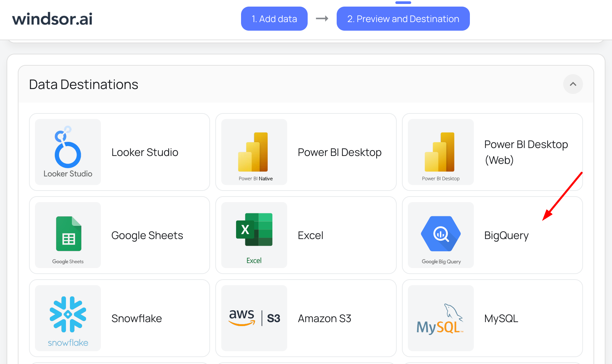Choose Power BI Desktop (Web) label

(x=526, y=152)
